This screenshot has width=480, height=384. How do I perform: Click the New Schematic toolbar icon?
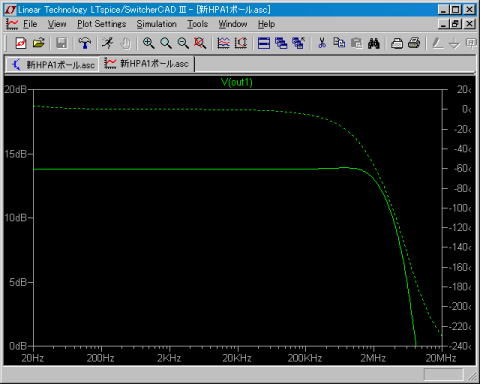(x=21, y=43)
